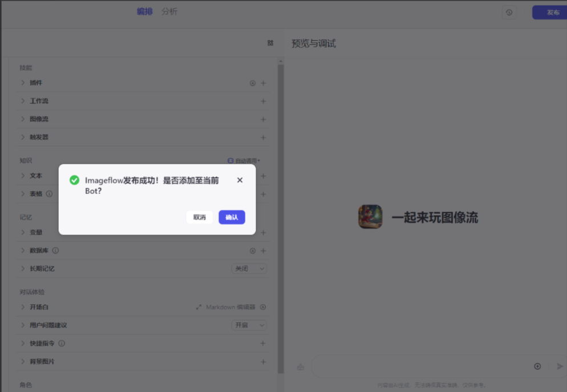This screenshot has width=567, height=392.
Task: Add an 图像流 imageflow with plus icon
Action: (x=263, y=119)
